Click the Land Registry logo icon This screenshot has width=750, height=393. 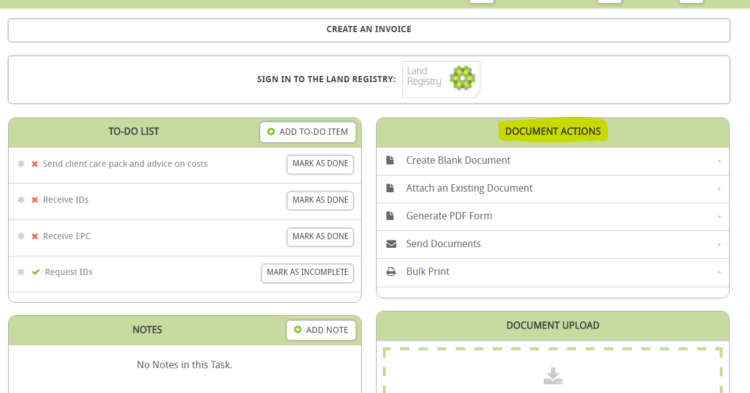(x=441, y=79)
